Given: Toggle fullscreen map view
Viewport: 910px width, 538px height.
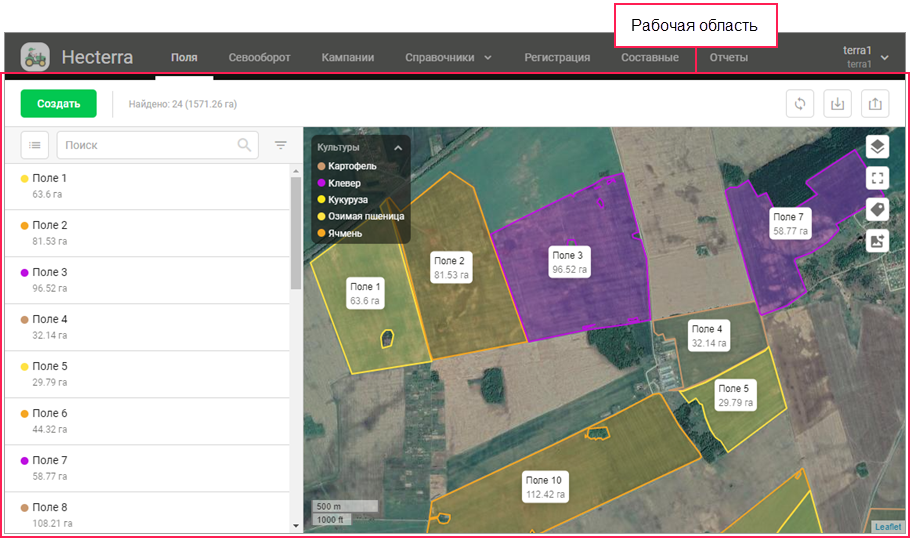Looking at the screenshot, I should 877,178.
